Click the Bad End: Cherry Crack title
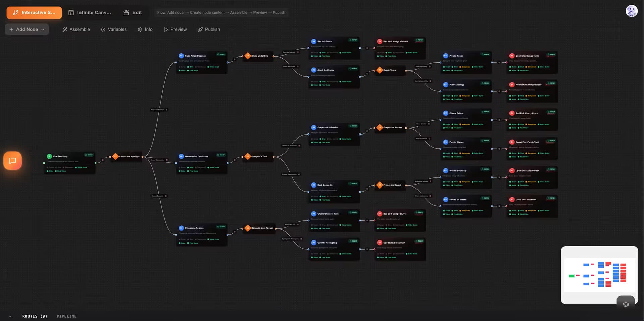Image resolution: width=644 pixels, height=321 pixels. (527, 113)
